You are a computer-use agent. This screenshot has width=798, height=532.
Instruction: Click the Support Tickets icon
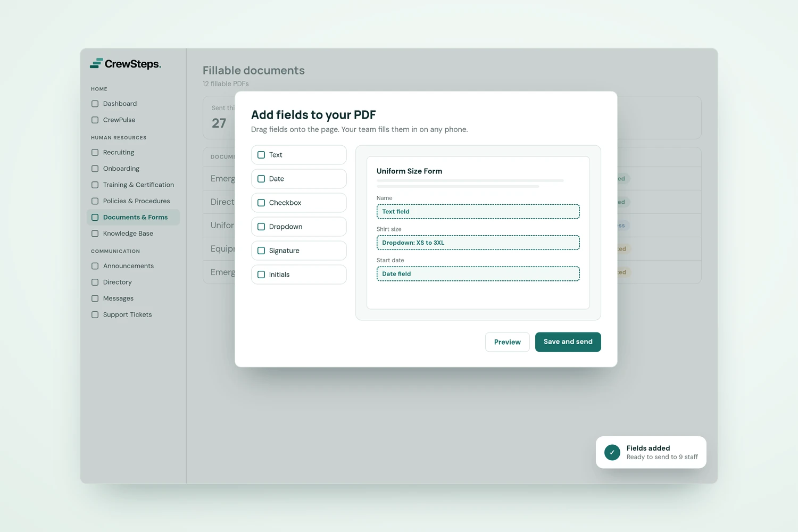[x=95, y=314]
